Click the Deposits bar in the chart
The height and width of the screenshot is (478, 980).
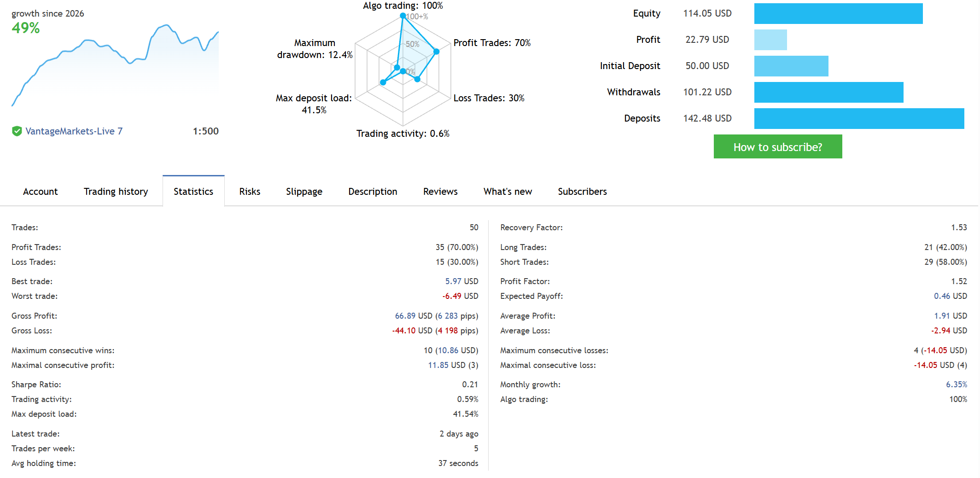(x=859, y=118)
